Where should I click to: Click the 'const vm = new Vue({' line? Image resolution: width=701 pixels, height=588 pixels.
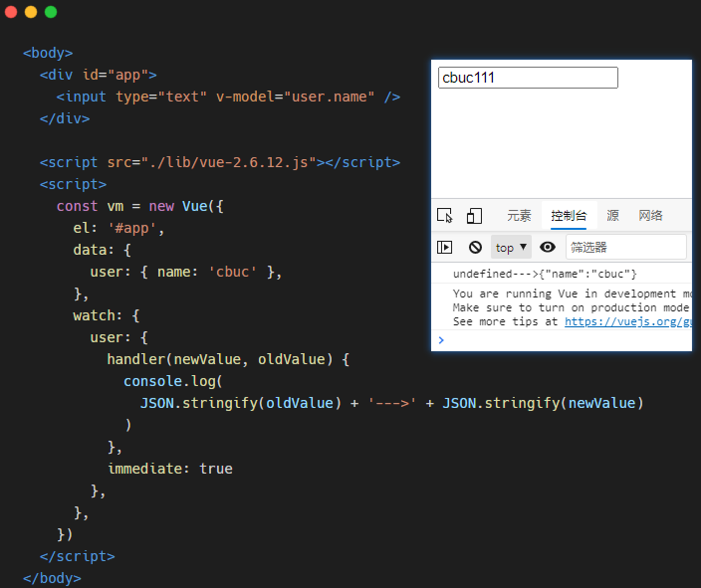point(140,206)
